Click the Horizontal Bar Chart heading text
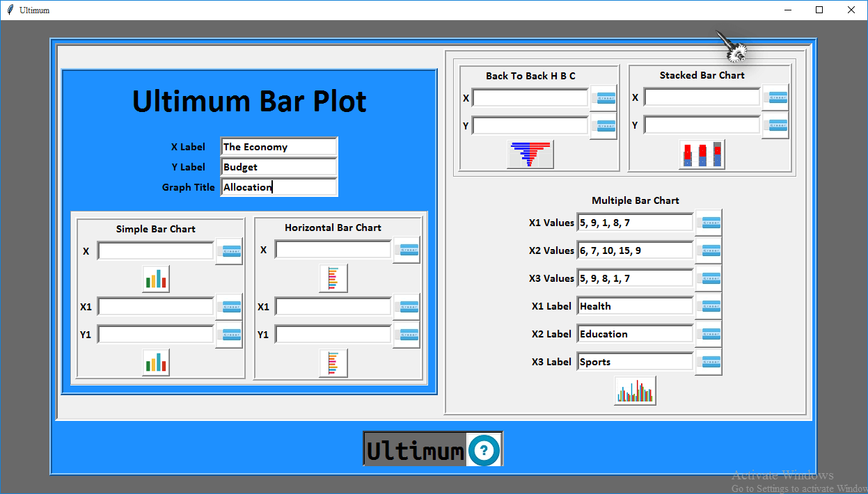 coord(333,228)
